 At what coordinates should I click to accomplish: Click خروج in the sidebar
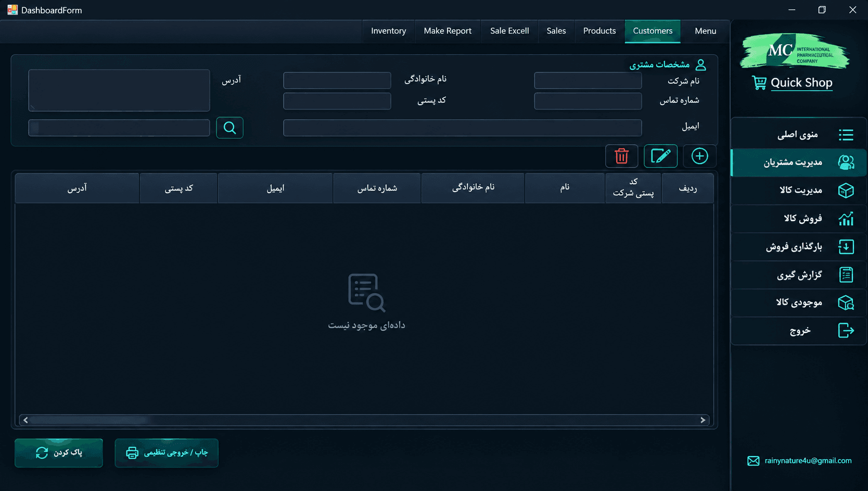[799, 331]
